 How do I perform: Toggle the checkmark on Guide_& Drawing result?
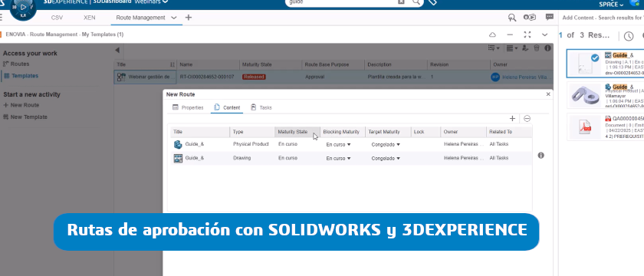click(x=595, y=58)
